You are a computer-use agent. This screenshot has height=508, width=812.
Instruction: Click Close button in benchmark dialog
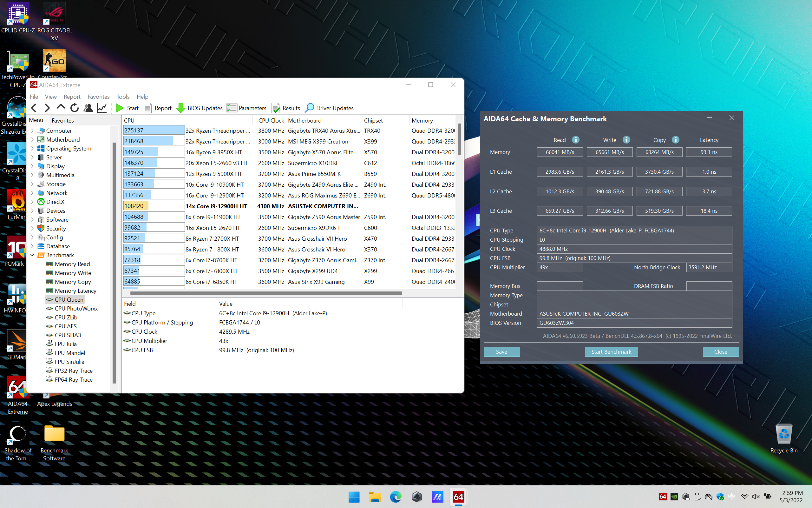720,352
